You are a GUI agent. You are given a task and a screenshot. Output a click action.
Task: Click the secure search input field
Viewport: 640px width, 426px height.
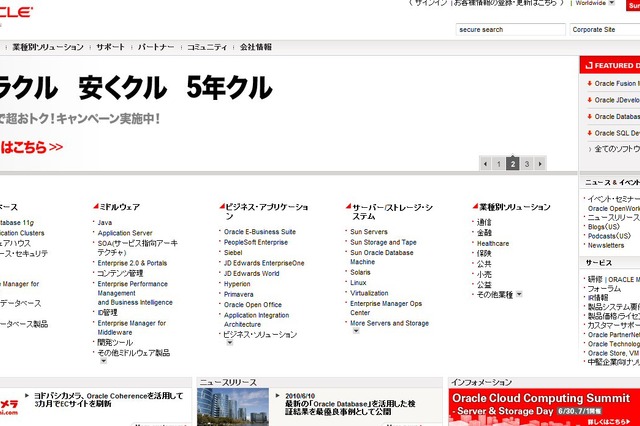[511, 29]
